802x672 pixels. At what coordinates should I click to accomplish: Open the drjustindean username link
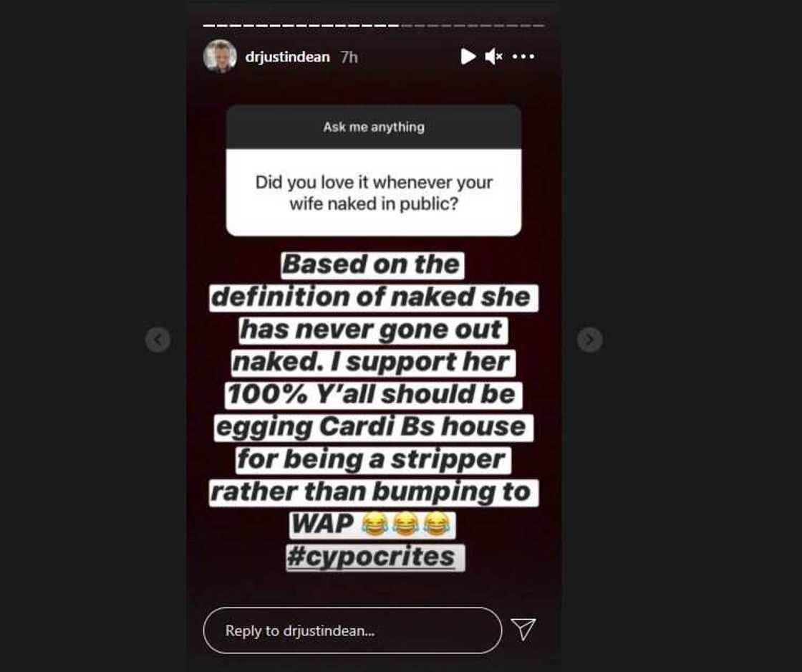(287, 57)
